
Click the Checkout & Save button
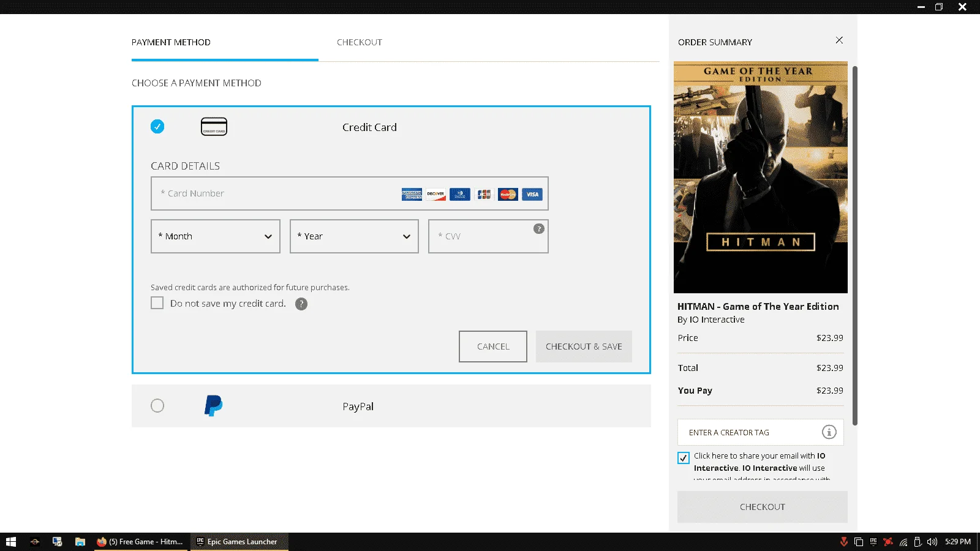(584, 347)
